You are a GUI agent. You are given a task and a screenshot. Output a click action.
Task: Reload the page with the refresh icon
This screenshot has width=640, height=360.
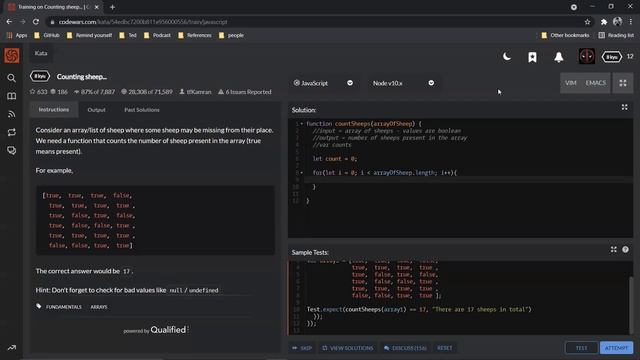(x=36, y=22)
